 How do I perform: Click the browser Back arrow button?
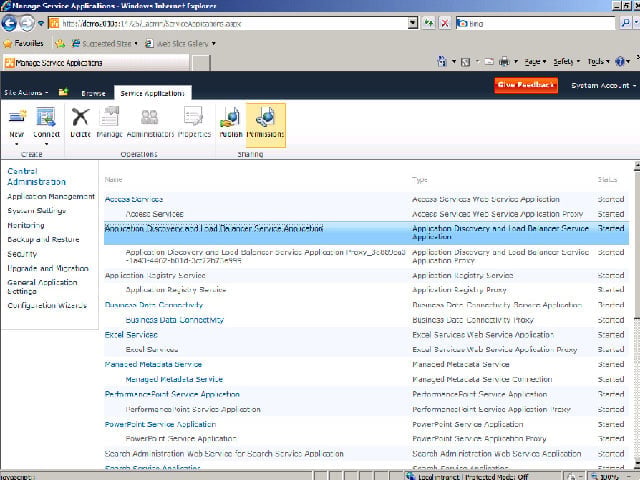tap(9, 23)
